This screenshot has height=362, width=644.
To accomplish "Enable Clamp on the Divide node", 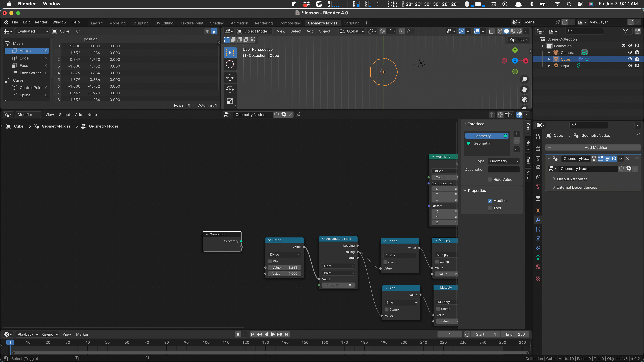I will click(270, 261).
